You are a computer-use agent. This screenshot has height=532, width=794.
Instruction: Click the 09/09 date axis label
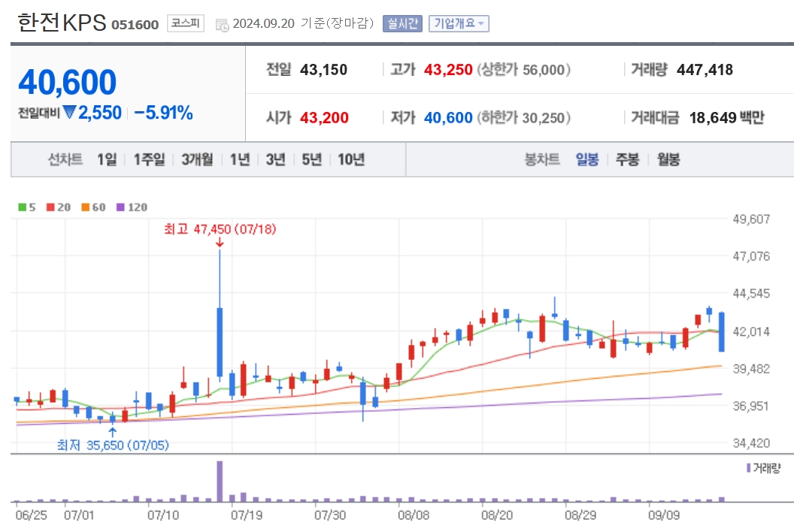(664, 515)
